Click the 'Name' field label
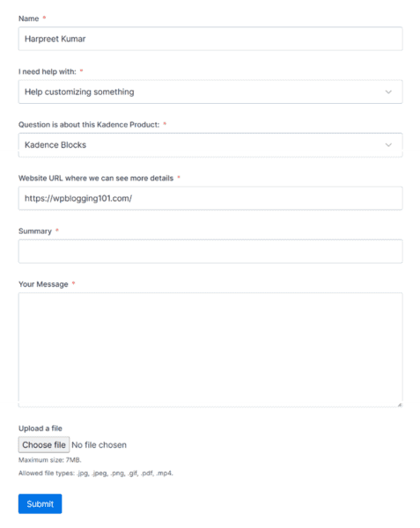 [29, 18]
